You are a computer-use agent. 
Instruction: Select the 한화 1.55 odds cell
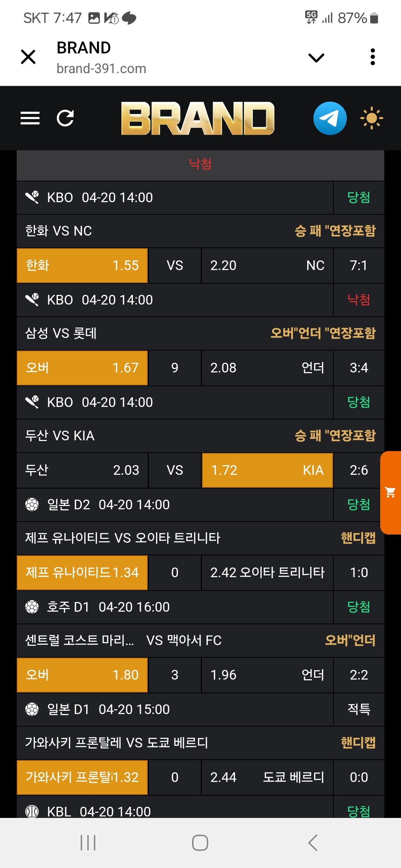[x=82, y=266]
